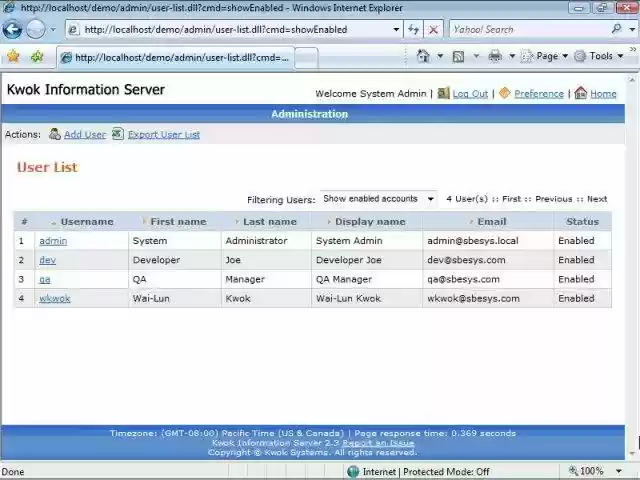Open the admin user link

point(53,241)
